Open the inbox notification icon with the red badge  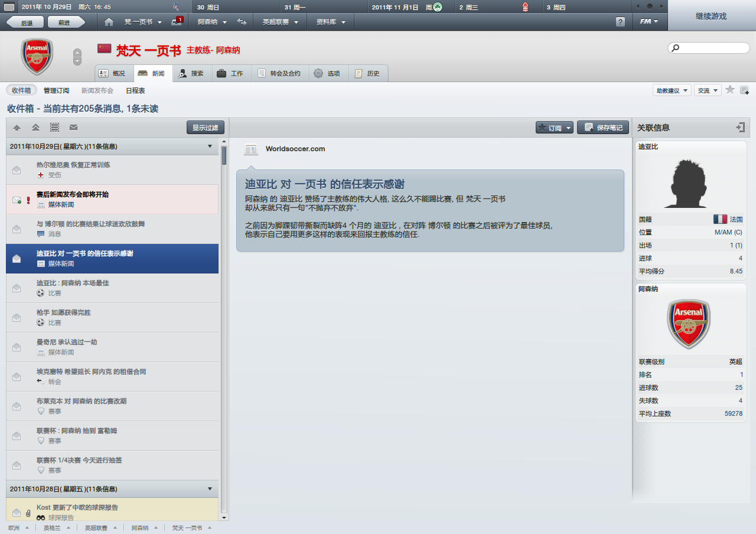click(177, 21)
